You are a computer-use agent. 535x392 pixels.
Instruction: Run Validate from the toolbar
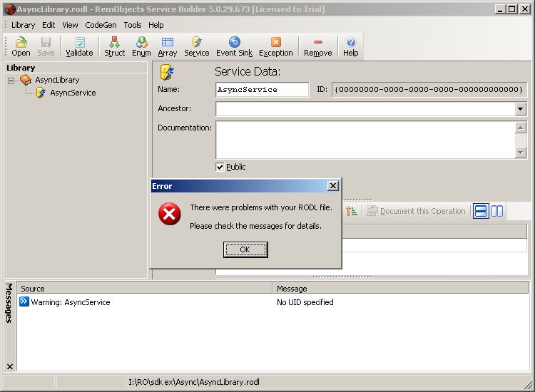coord(79,46)
